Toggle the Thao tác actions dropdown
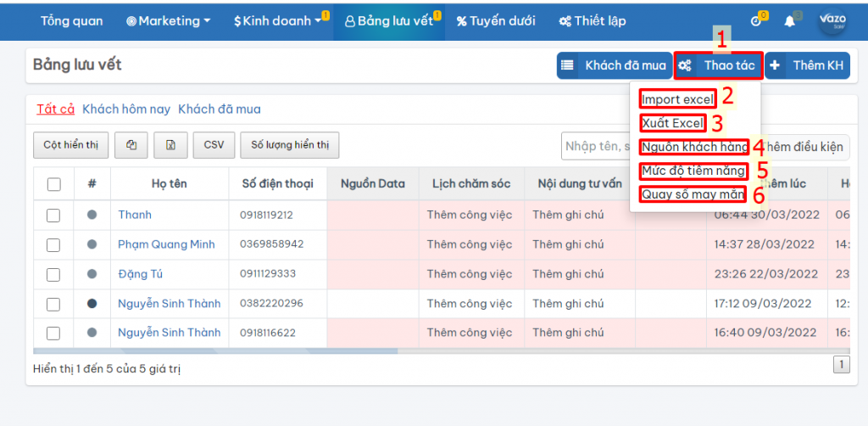 pos(719,65)
